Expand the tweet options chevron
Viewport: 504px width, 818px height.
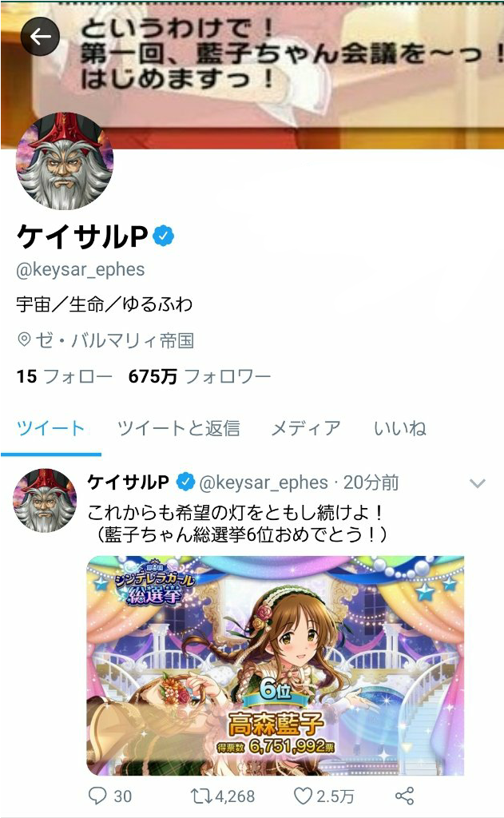pyautogui.click(x=478, y=483)
